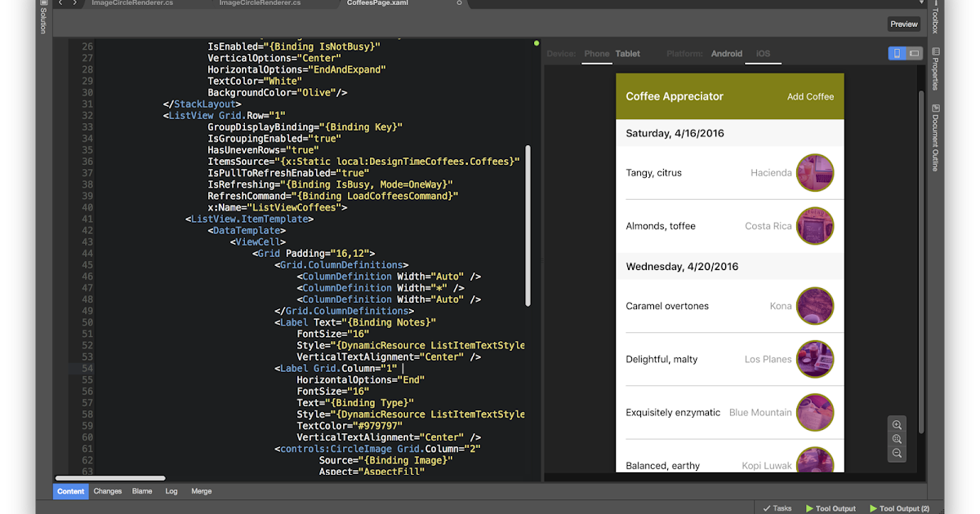Open the first ImageCircleRenderer.cs tab
Screen dimensions: 980x514
[x=131, y=3]
